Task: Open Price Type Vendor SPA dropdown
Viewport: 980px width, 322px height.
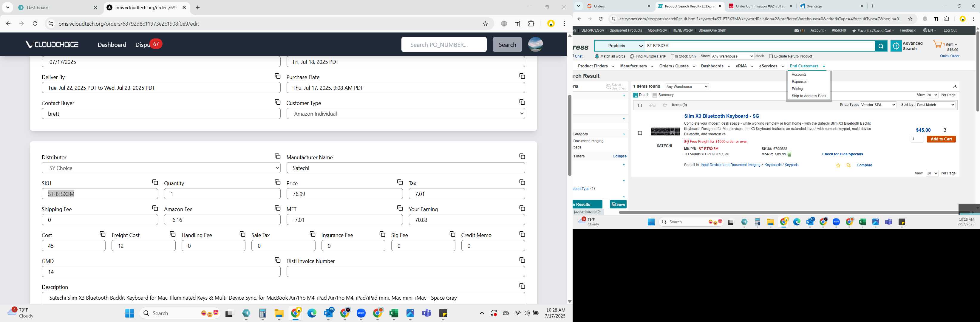Action: (x=878, y=105)
